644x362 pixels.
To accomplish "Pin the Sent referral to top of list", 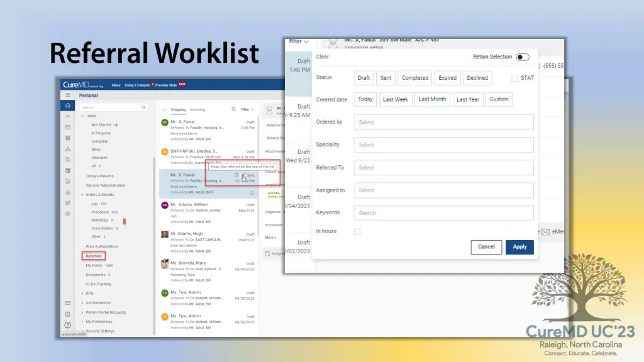I will pyautogui.click(x=243, y=175).
